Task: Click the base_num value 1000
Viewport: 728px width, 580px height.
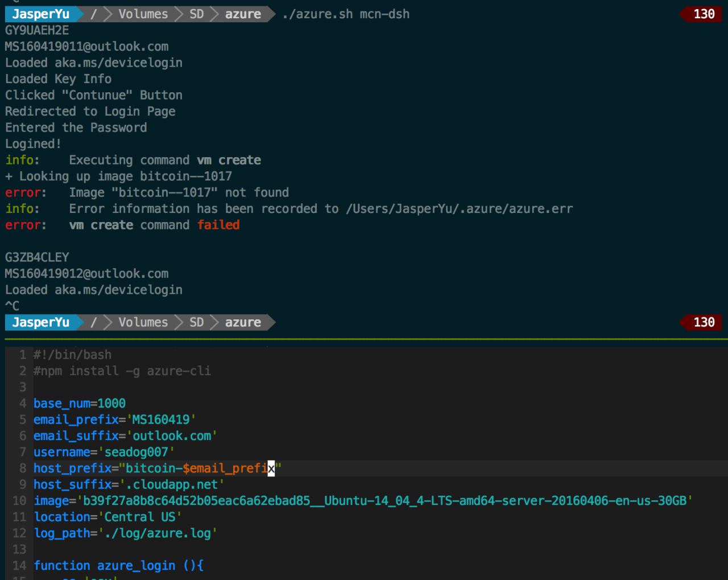Action: [x=111, y=404]
